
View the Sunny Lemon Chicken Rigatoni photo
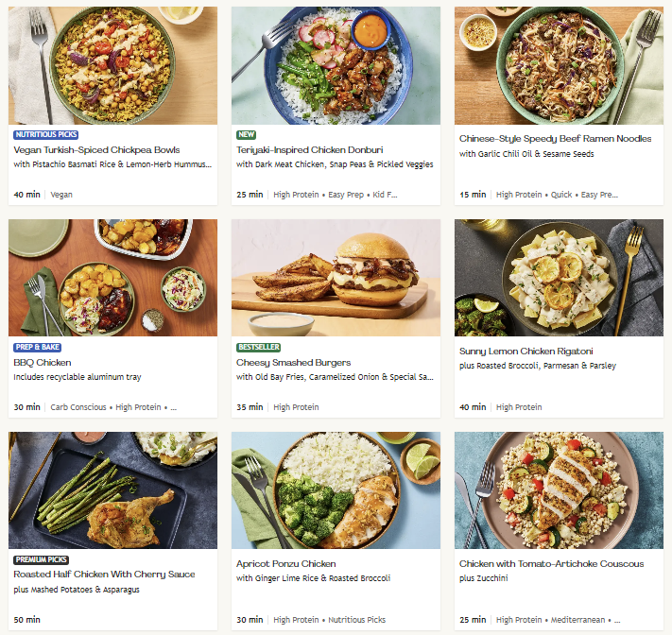(559, 278)
